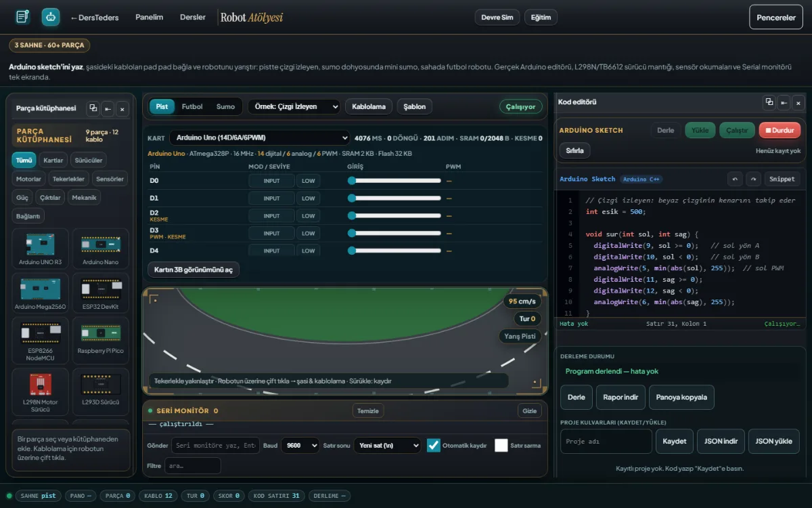Filter parts by Sensörler category
Image resolution: width=812 pixels, height=508 pixels.
(110, 179)
